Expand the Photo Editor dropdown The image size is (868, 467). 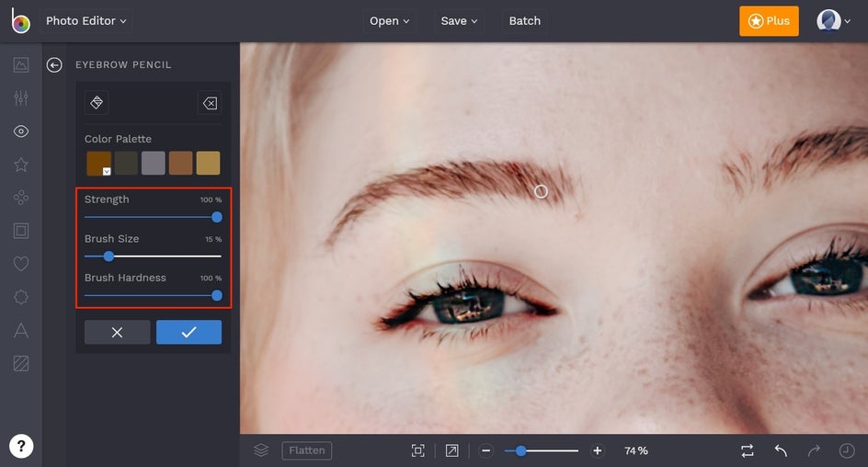pos(86,21)
